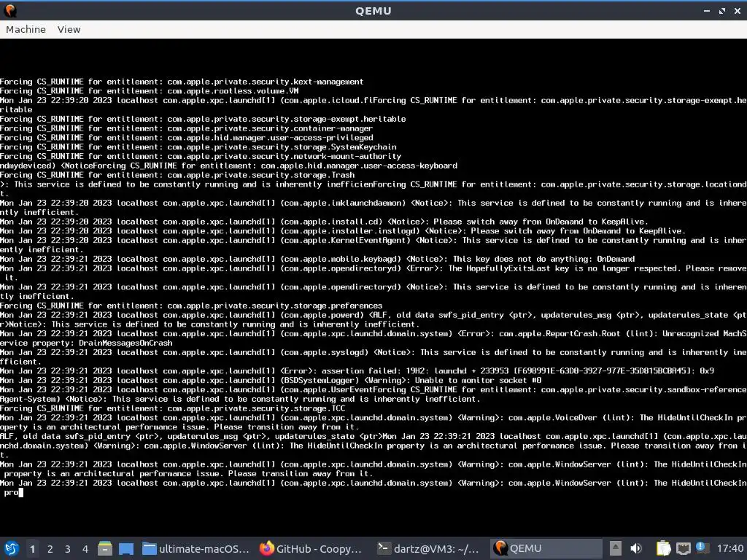
Task: Switch to workspace 4
Action: tap(85, 549)
